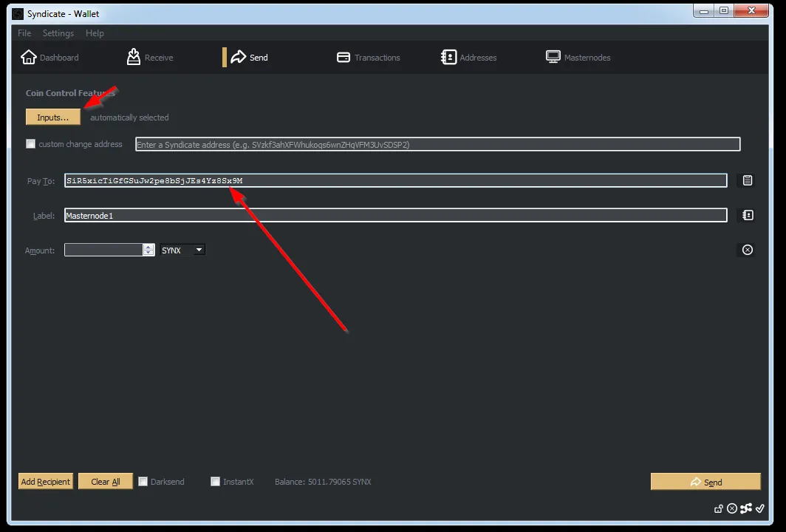This screenshot has height=532, width=786.
Task: Click the network connections status icon
Action: [x=746, y=508]
